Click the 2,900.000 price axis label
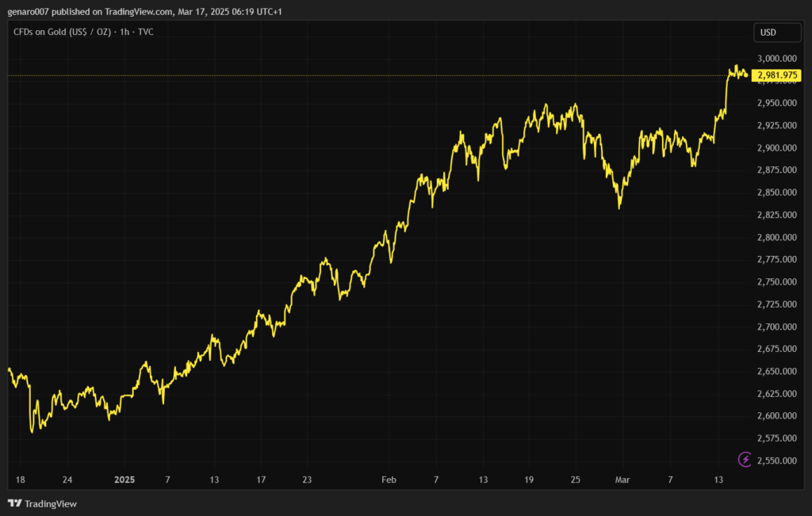 (x=777, y=148)
